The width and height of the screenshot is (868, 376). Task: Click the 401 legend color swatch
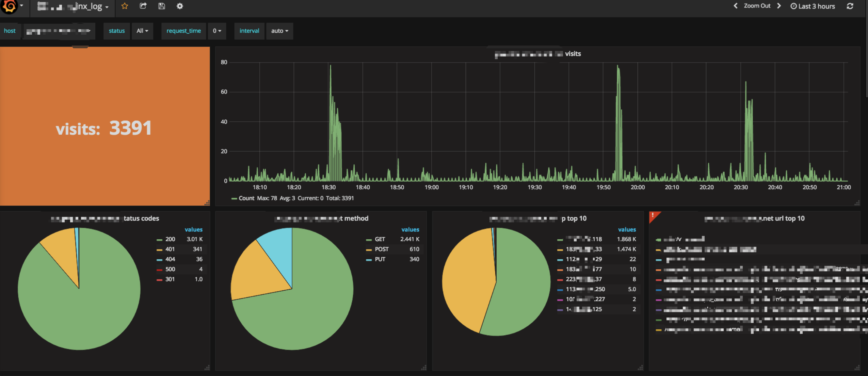(159, 250)
